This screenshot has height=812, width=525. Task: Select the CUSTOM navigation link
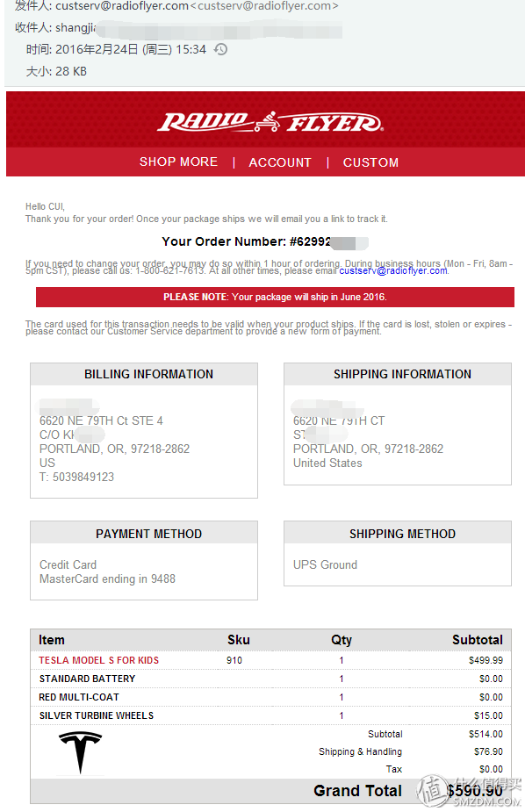click(x=370, y=162)
